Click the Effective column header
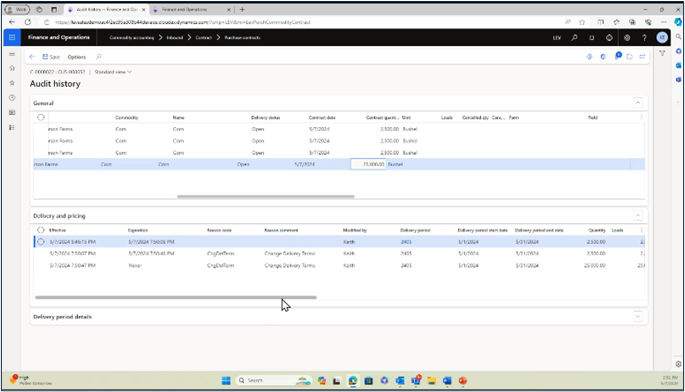 tap(57, 230)
